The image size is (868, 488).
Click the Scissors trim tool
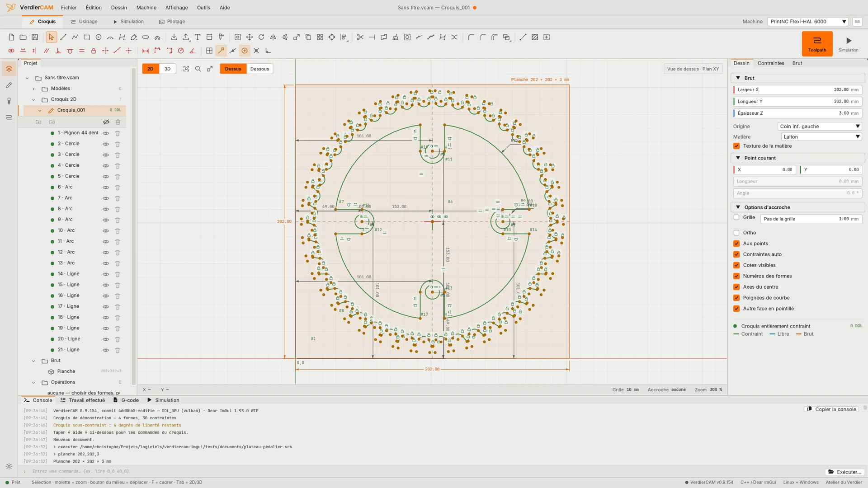(360, 38)
